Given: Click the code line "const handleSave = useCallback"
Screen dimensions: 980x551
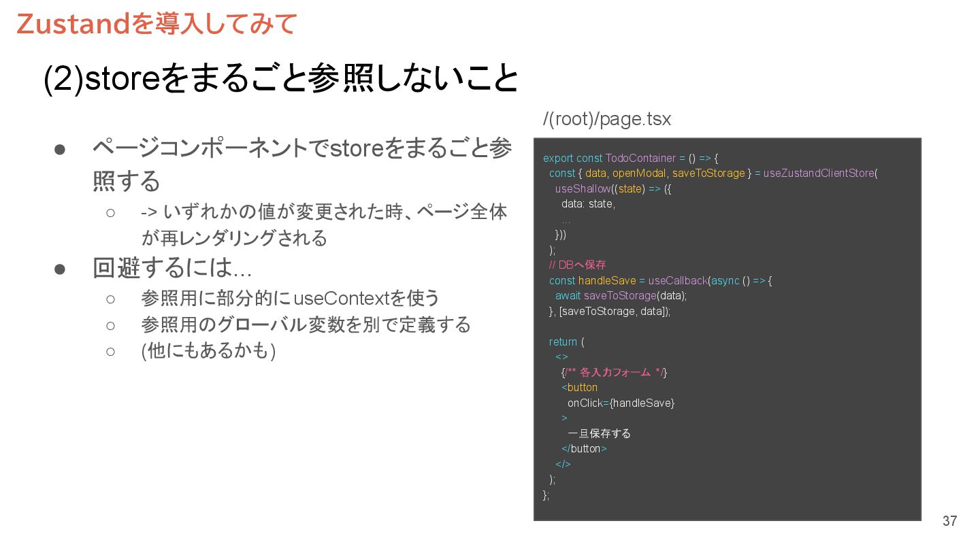Looking at the screenshot, I should (660, 280).
